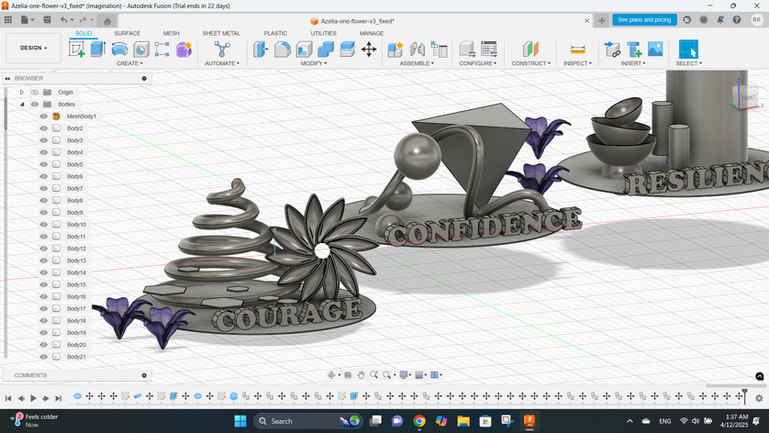This screenshot has width=769, height=433.
Task: Click the Save icon
Action: point(47,20)
